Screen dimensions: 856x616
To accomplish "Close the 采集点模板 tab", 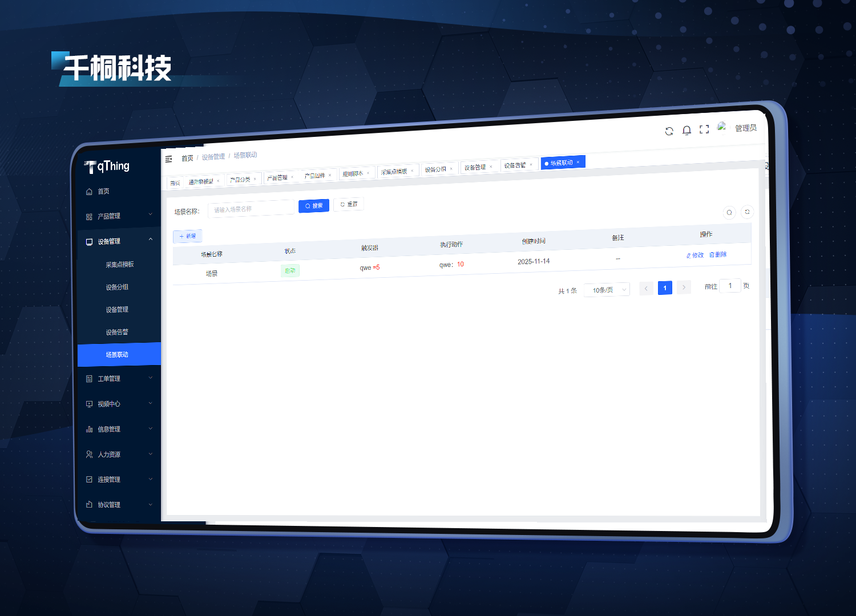I will pyautogui.click(x=412, y=171).
